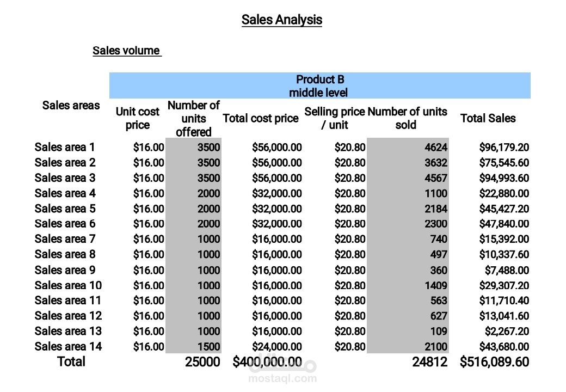Viewport: 566px width, 392px height.
Task: Click the Sales volume heading
Action: coord(127,51)
